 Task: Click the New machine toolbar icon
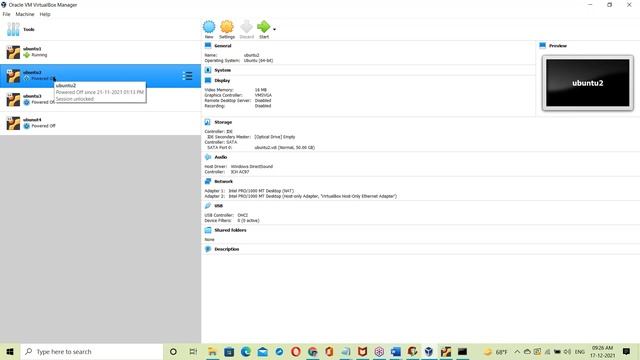(209, 27)
